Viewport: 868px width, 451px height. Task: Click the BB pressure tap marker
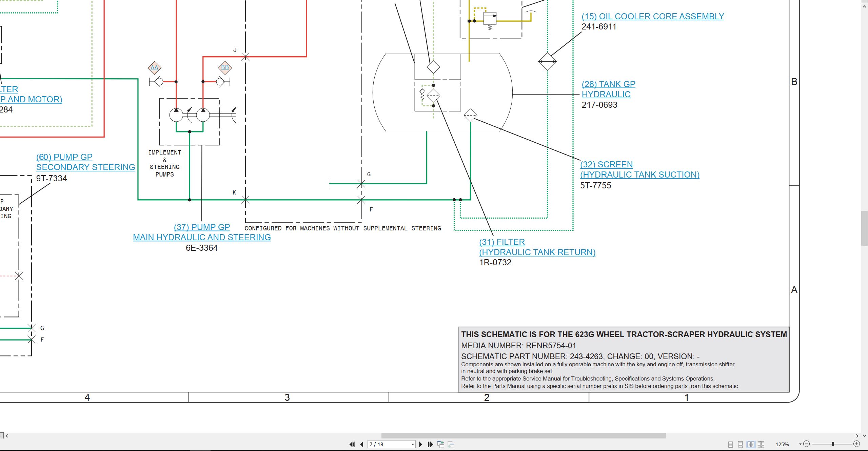coord(225,67)
